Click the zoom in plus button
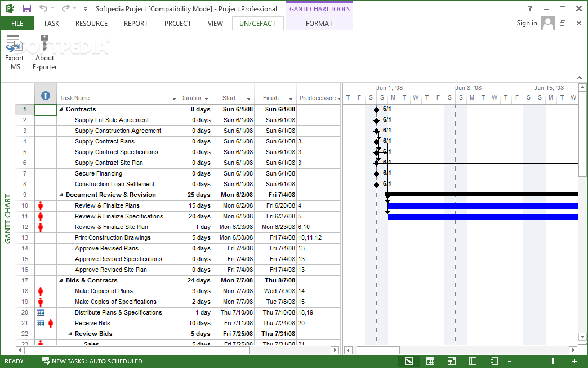Screen dimensions: 588x368 point(574,361)
